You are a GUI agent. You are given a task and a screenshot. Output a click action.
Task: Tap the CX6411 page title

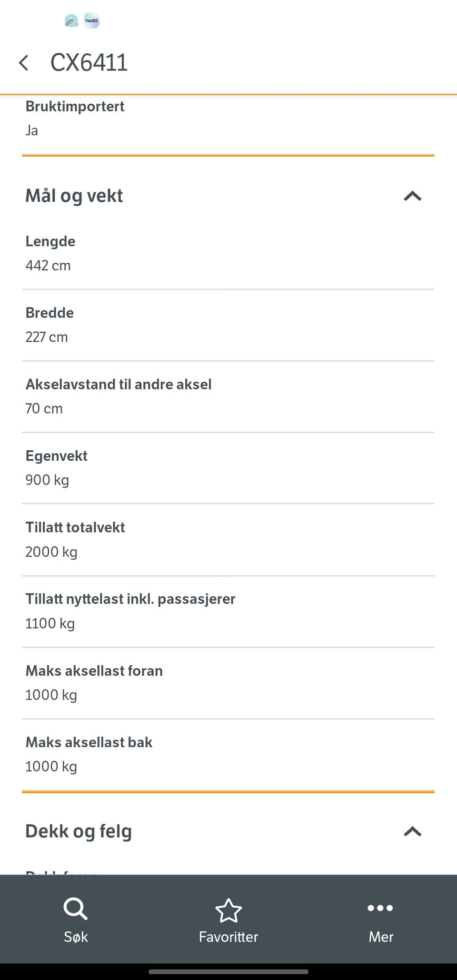[x=89, y=63]
